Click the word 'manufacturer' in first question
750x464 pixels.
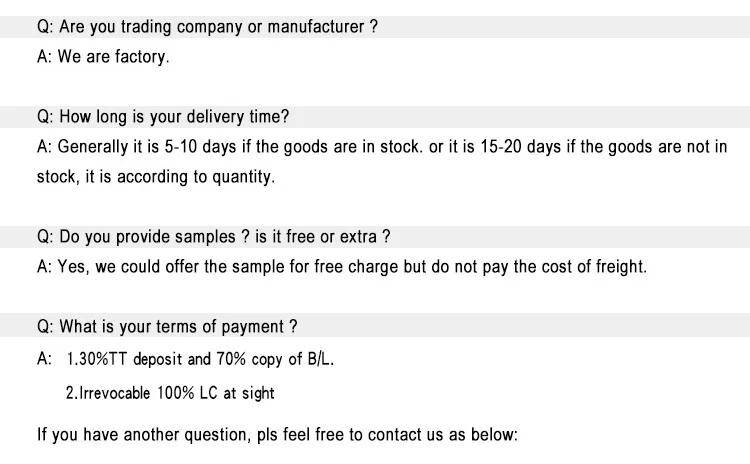point(315,27)
